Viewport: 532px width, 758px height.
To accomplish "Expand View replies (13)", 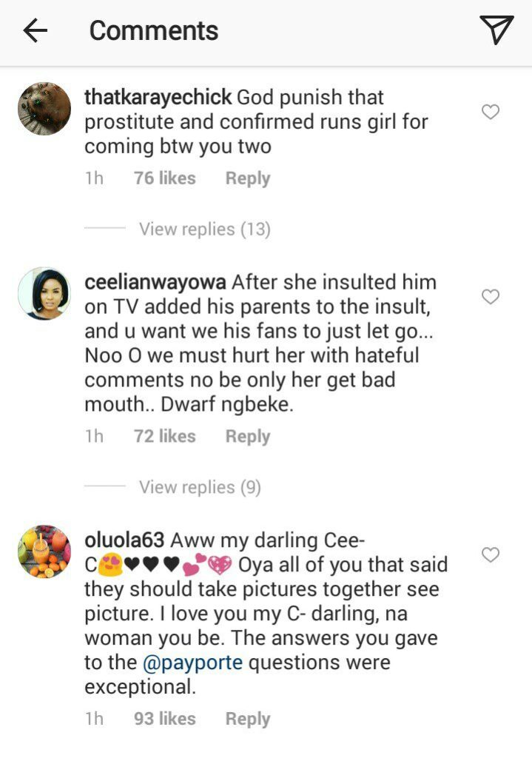I will (204, 229).
